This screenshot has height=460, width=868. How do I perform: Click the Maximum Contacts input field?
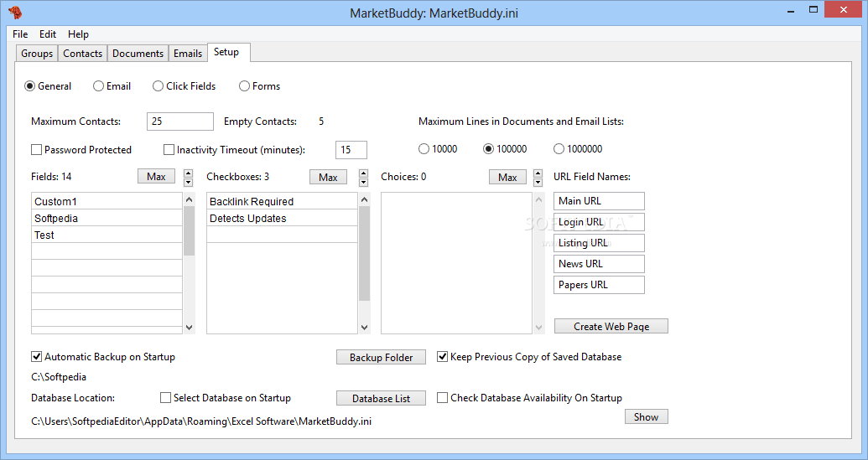click(180, 121)
